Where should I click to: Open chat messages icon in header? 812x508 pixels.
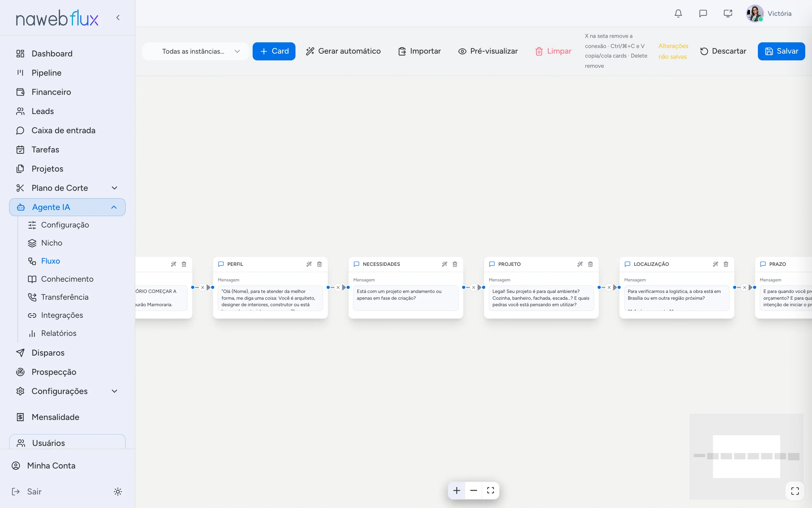[x=703, y=14]
